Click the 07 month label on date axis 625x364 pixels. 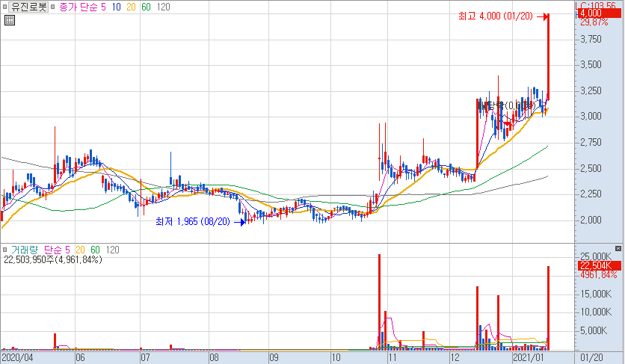pyautogui.click(x=145, y=357)
